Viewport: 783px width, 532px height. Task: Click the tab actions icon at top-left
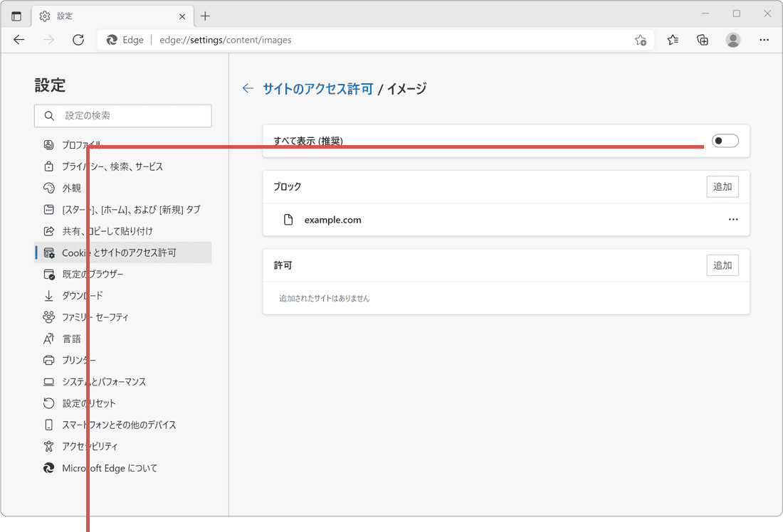click(x=16, y=15)
